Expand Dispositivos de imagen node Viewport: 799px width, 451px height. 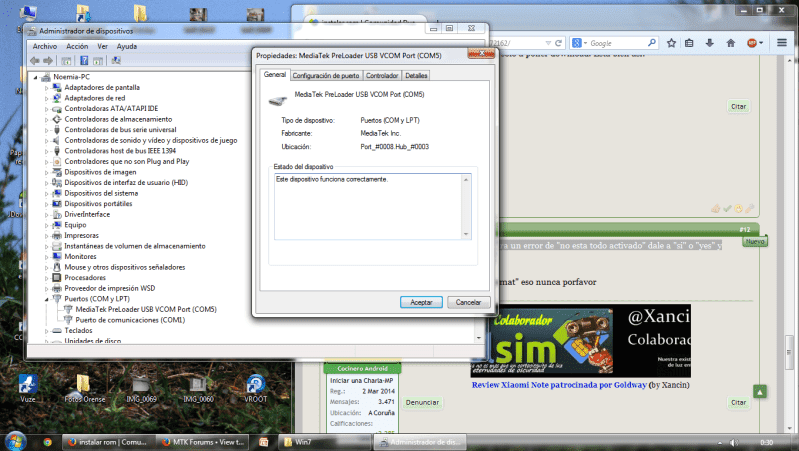[x=46, y=172]
